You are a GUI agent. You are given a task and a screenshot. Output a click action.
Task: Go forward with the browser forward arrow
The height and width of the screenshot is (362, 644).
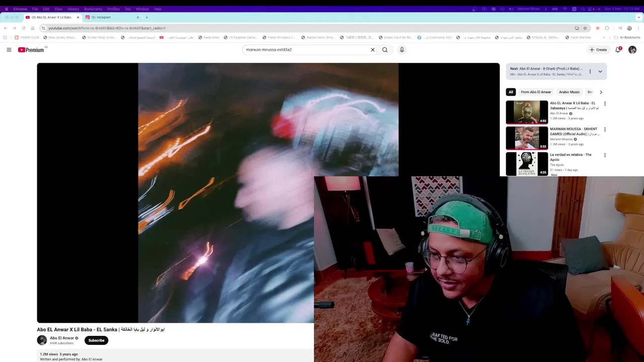(x=14, y=28)
